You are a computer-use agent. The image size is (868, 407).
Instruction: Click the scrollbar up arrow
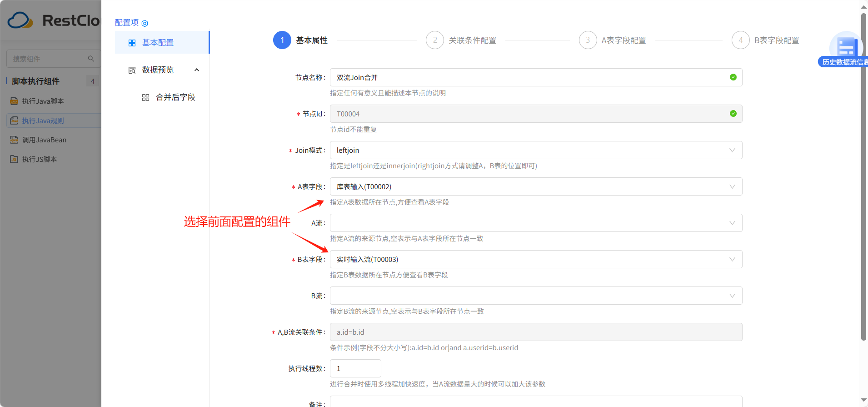pos(863,7)
